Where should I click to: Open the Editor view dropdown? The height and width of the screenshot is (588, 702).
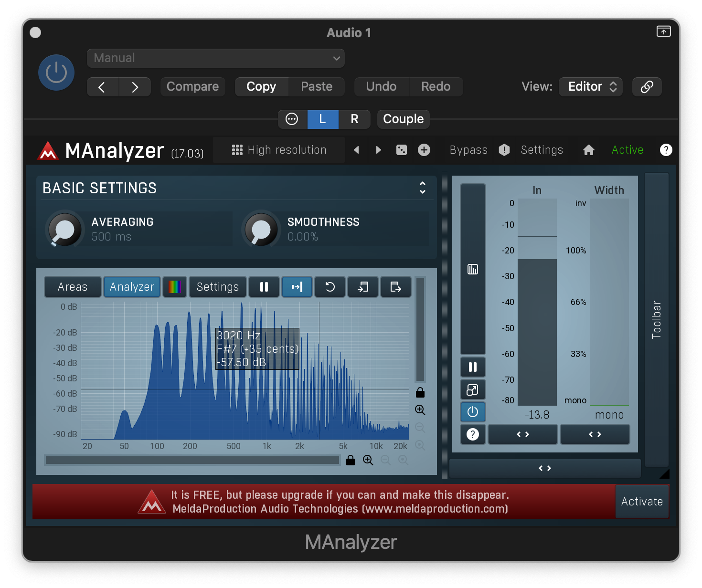pos(591,87)
